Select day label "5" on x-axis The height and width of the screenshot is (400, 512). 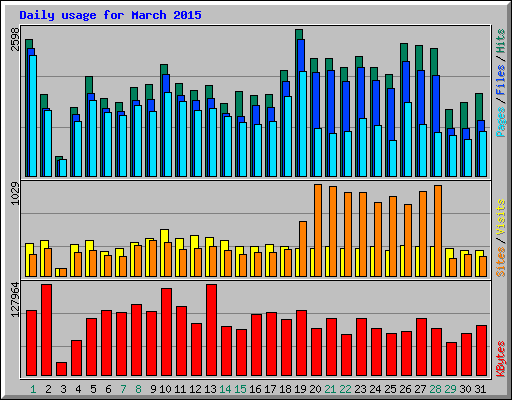(x=93, y=389)
